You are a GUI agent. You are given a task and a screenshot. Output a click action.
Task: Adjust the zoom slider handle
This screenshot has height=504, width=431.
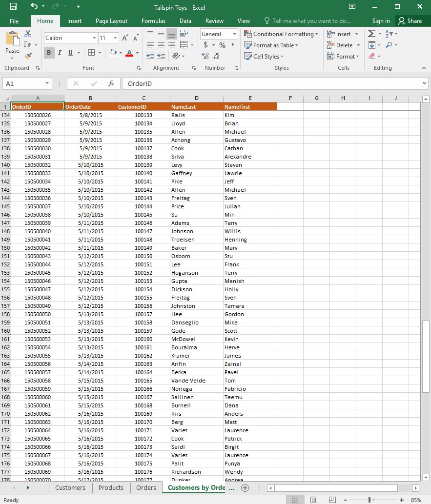[369, 500]
